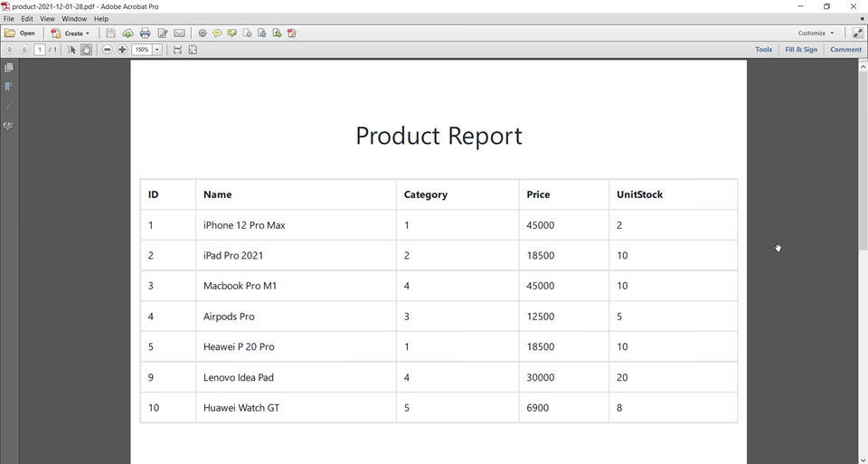Viewport: 868px width, 464px height.
Task: Zoom in with the plus button
Action: click(122, 50)
